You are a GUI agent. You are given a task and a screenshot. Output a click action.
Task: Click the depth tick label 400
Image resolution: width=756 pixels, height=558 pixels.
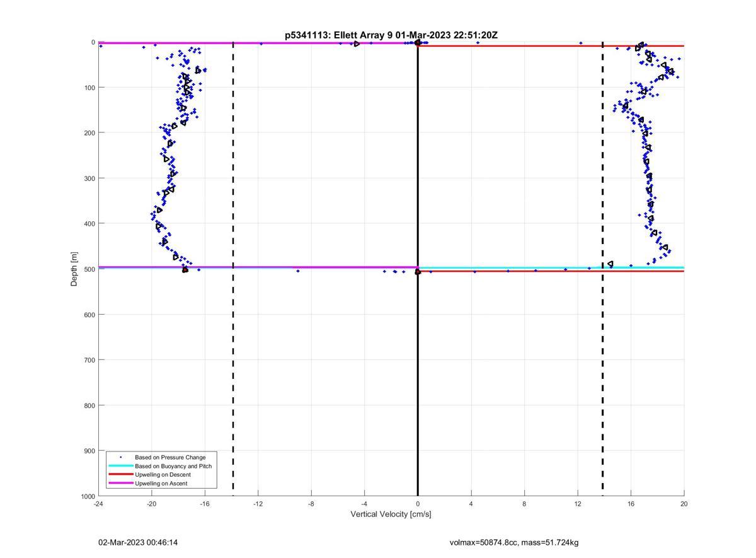click(x=89, y=224)
